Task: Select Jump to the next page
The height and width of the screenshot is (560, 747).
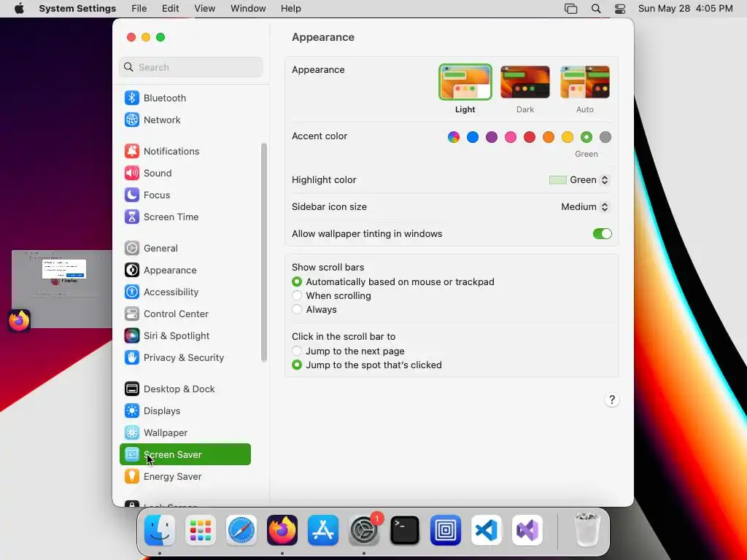Action: (297, 351)
